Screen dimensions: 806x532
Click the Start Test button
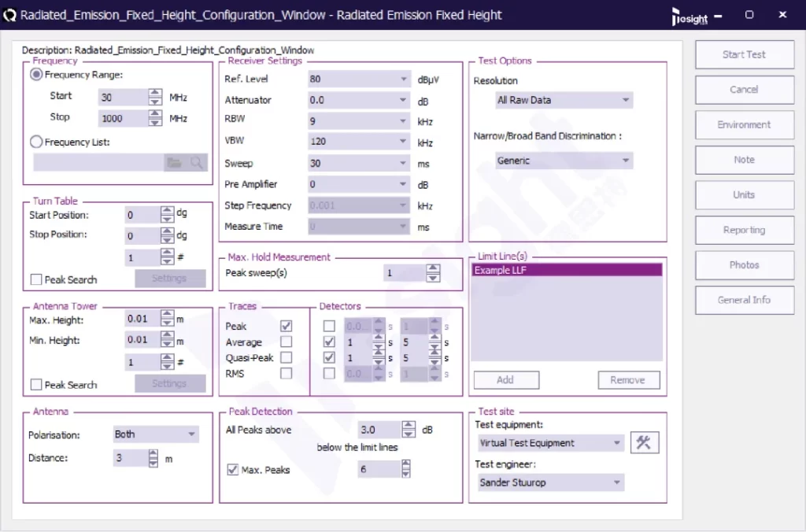(745, 54)
